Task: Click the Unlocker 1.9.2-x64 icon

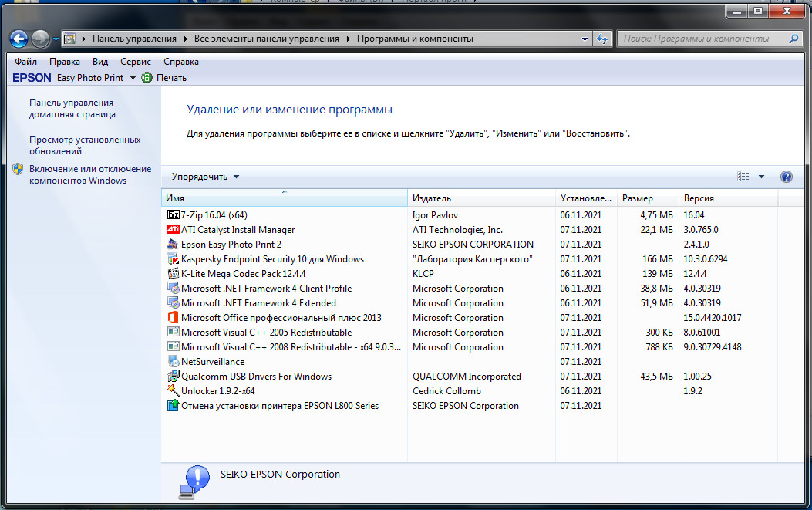Action: pyautogui.click(x=173, y=390)
